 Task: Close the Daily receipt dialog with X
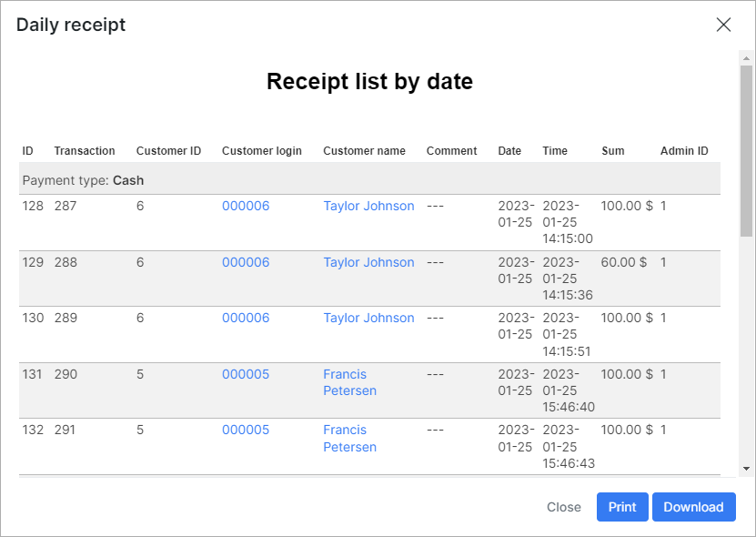(723, 25)
